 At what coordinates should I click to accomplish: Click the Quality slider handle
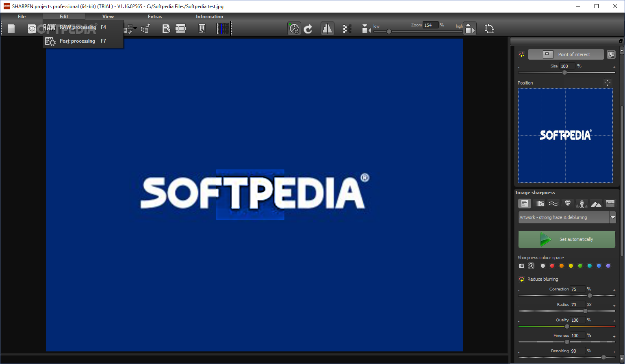[567, 326]
